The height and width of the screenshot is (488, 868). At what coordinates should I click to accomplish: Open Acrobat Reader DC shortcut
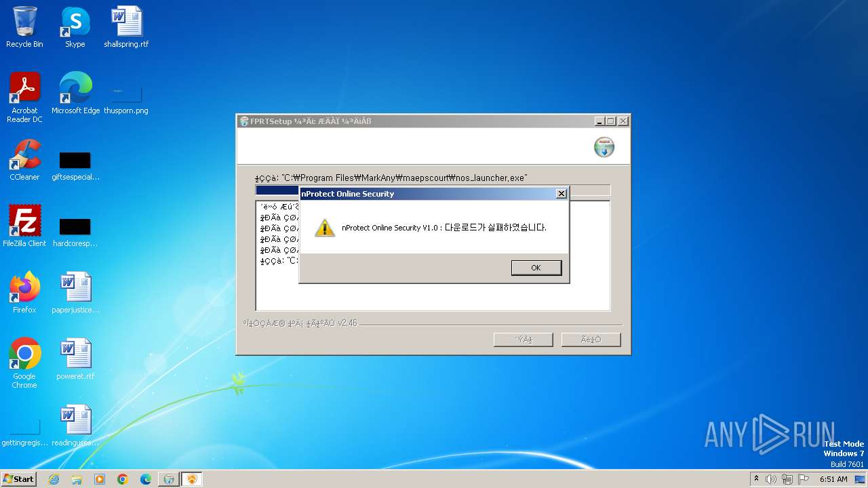coord(24,98)
